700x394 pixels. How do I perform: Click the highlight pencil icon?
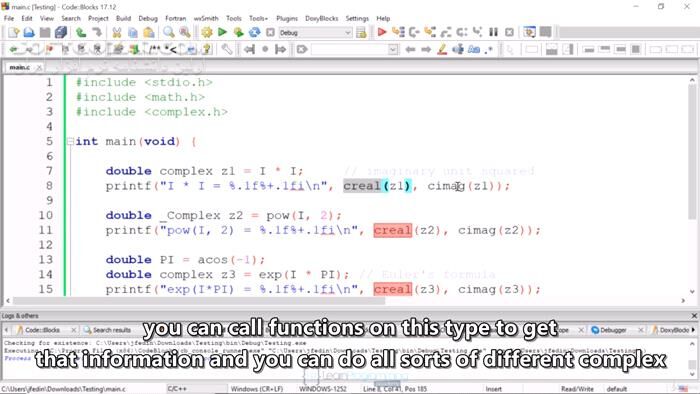[x=442, y=49]
